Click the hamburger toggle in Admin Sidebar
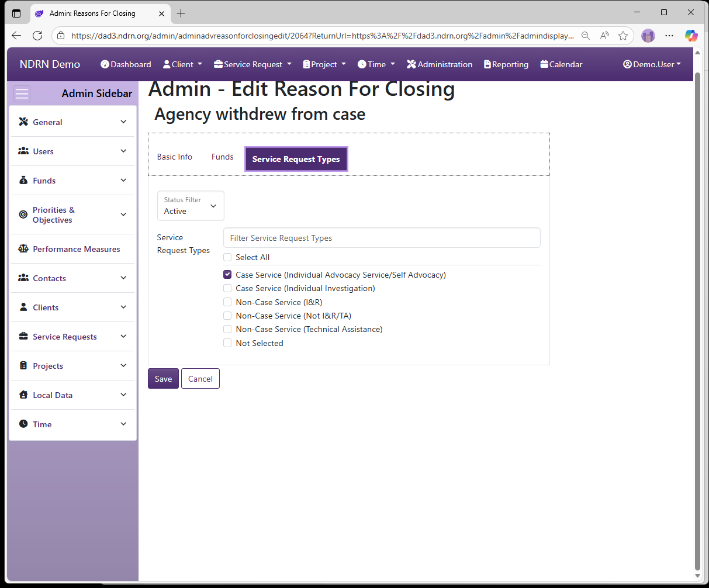 pos(22,94)
